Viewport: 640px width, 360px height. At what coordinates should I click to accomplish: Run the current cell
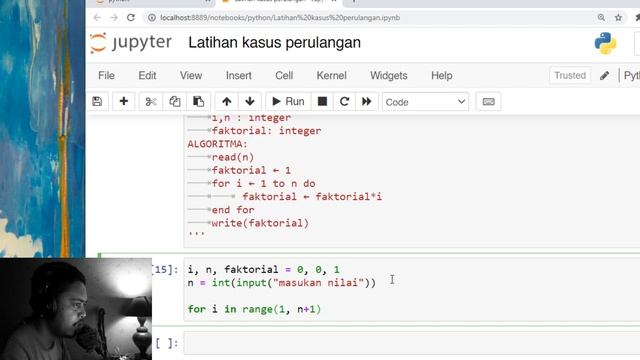pyautogui.click(x=288, y=102)
